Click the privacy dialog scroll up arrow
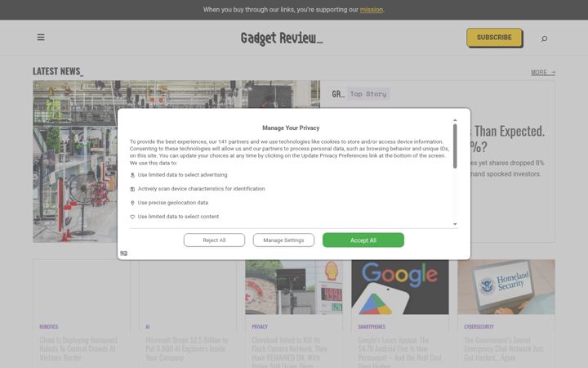Image resolution: width=588 pixels, height=368 pixels. click(455, 120)
